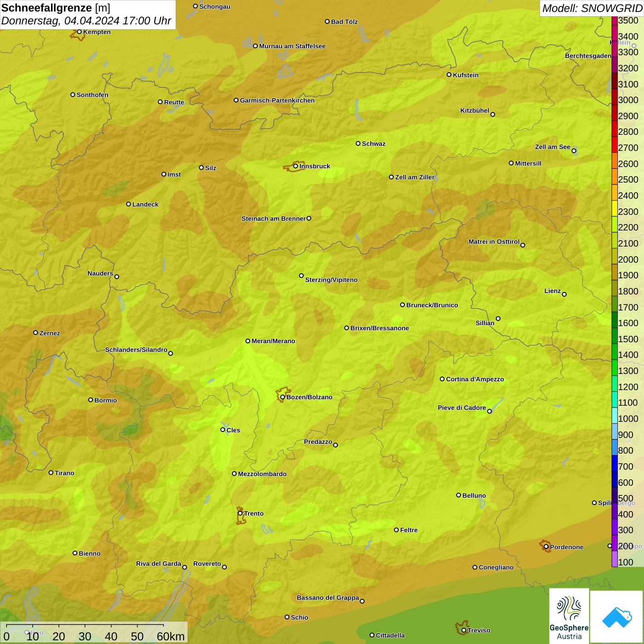Click the Bruneck/Brunico label
The image size is (644, 644).
[x=432, y=305]
